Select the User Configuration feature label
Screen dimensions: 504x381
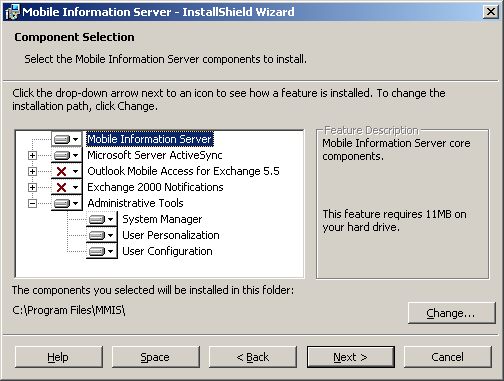[167, 251]
